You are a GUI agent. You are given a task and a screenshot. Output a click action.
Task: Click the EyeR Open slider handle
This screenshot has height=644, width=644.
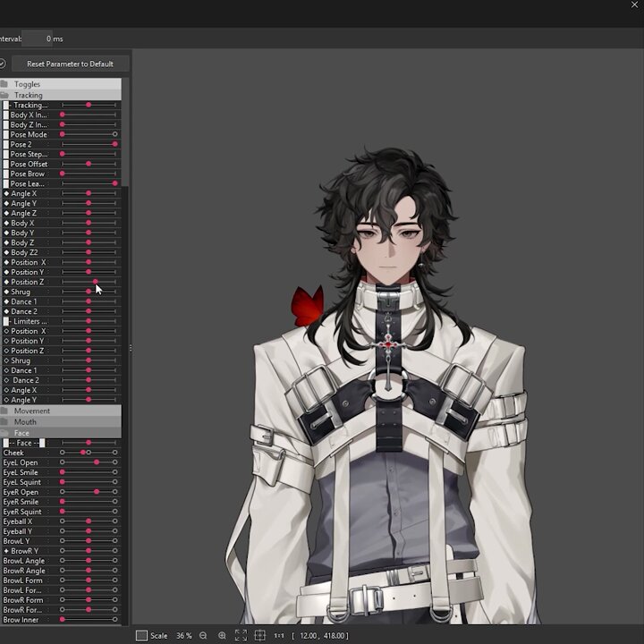[97, 492]
